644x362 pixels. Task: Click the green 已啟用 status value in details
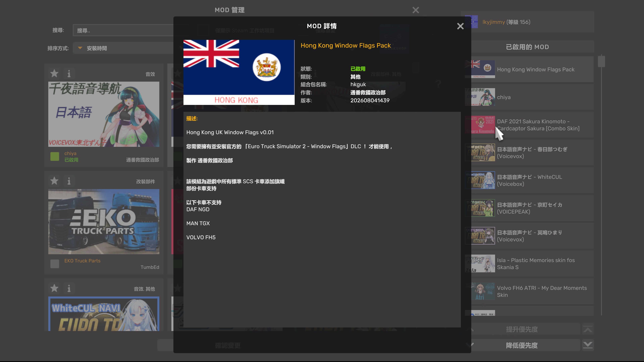(358, 69)
